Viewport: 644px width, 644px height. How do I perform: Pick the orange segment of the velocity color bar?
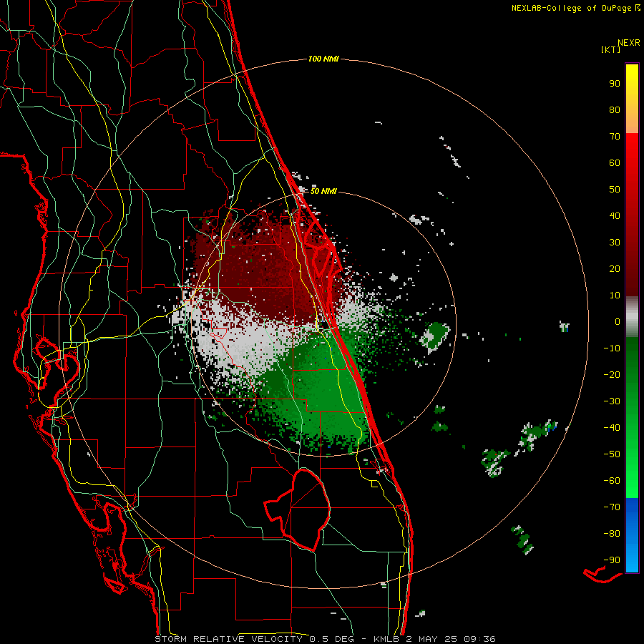pyautogui.click(x=632, y=122)
